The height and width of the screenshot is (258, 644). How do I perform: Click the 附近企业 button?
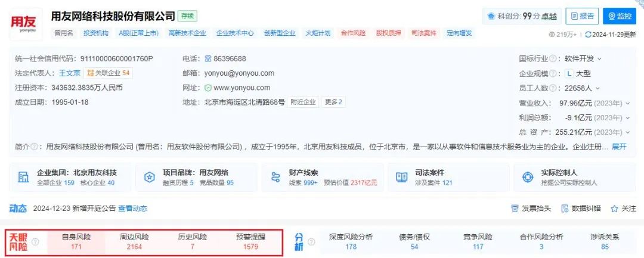pos(303,102)
